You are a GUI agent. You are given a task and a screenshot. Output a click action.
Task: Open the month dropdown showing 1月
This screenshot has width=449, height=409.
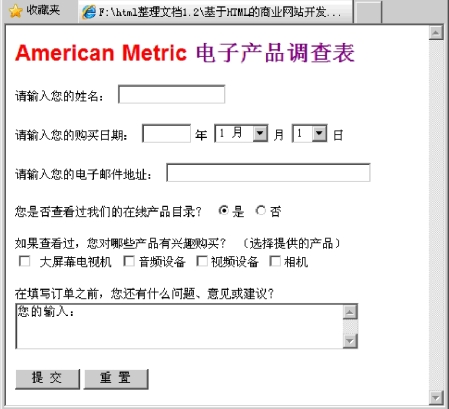tap(241, 133)
